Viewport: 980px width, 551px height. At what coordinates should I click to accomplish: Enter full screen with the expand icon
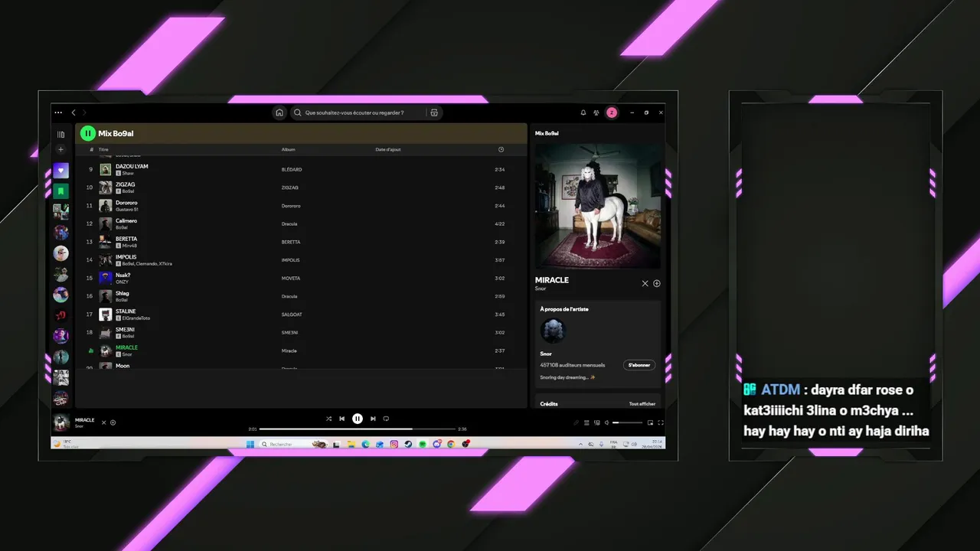[x=661, y=422]
